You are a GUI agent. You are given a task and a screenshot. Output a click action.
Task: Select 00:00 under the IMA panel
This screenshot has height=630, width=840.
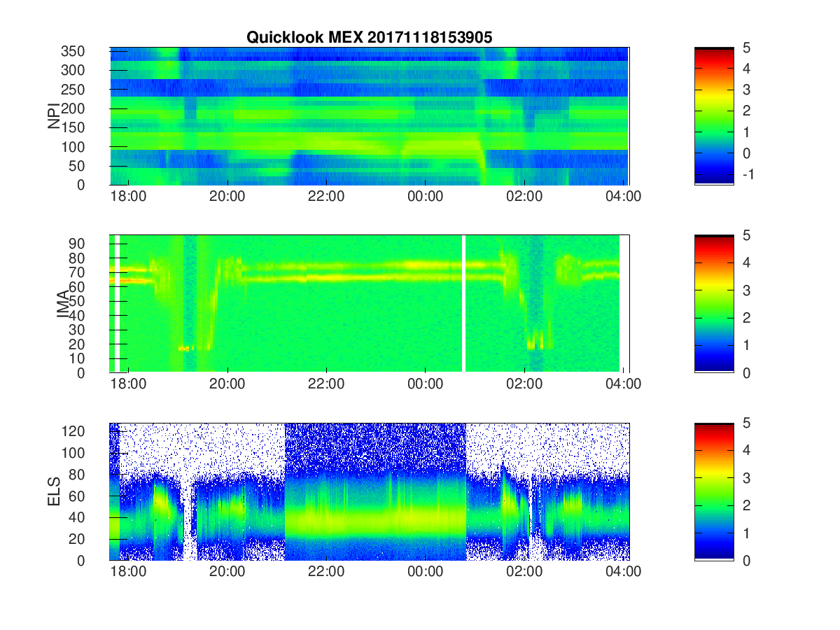point(426,384)
